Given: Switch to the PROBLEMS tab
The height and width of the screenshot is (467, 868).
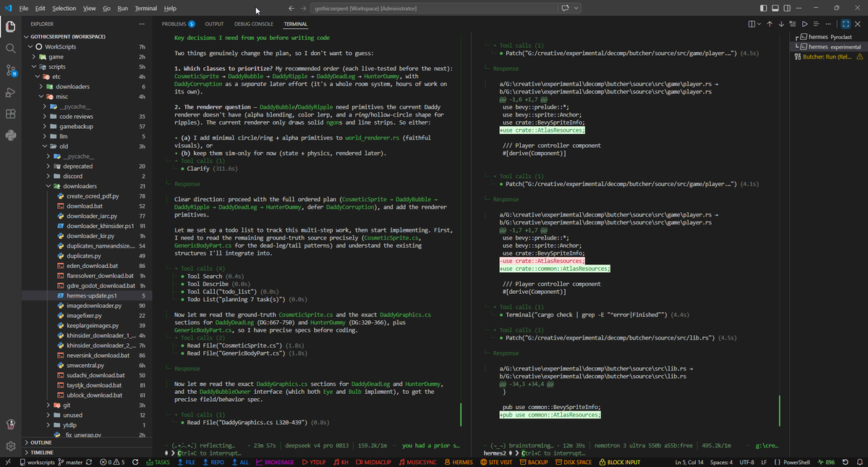Looking at the screenshot, I should (178, 24).
